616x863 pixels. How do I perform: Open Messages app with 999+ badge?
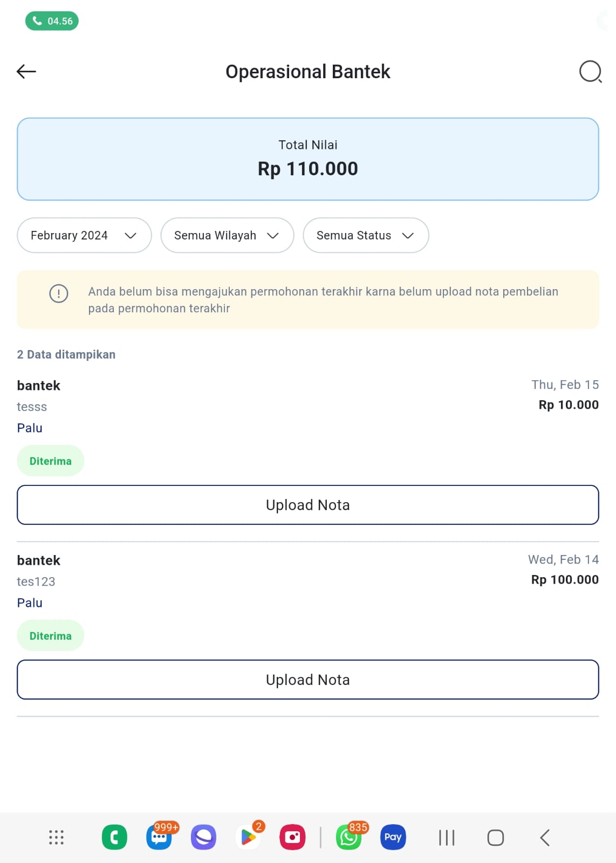[160, 837]
